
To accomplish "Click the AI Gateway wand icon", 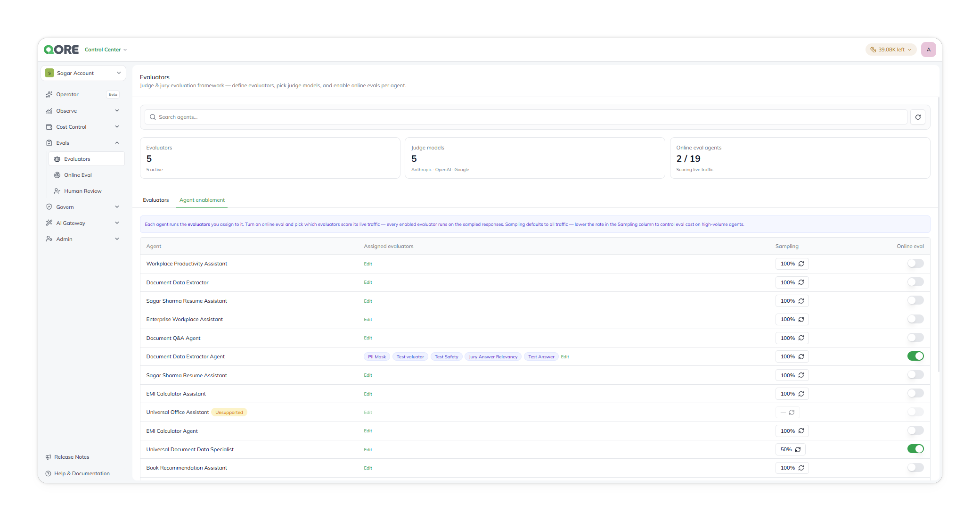I will (49, 223).
